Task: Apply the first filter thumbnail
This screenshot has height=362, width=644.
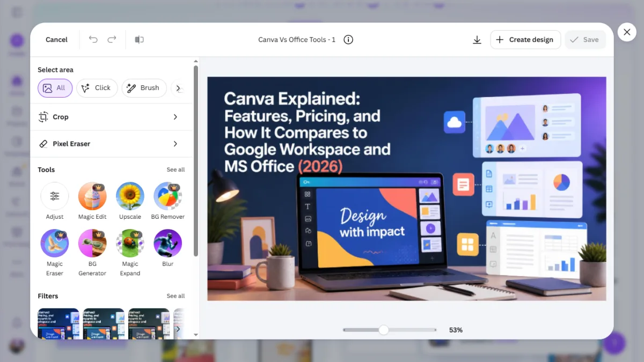Action: (x=58, y=323)
